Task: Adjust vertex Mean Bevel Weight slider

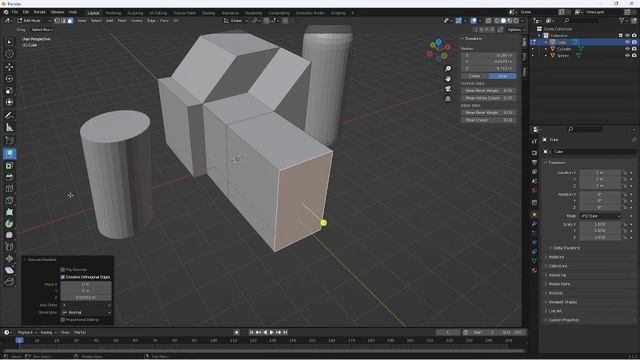Action: click(x=489, y=91)
